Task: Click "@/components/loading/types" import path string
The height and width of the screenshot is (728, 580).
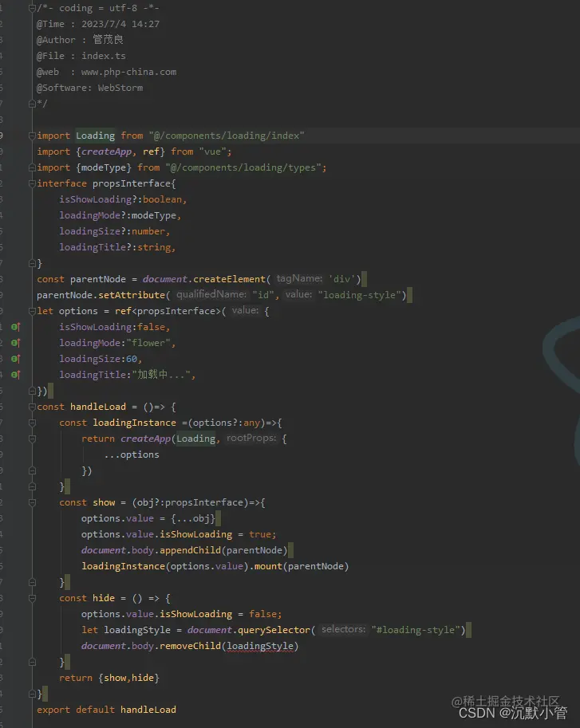Action: click(243, 167)
